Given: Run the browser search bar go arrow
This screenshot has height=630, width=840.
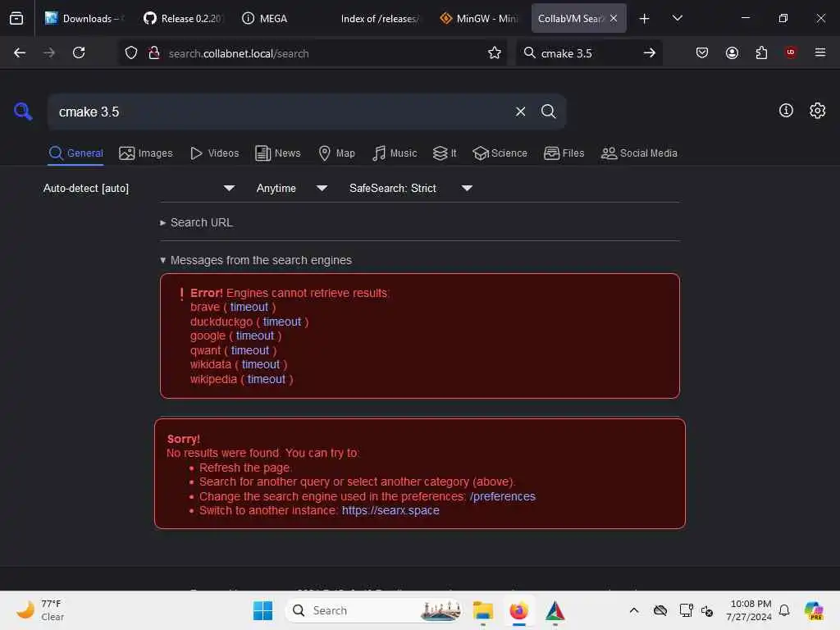Looking at the screenshot, I should pyautogui.click(x=650, y=52).
